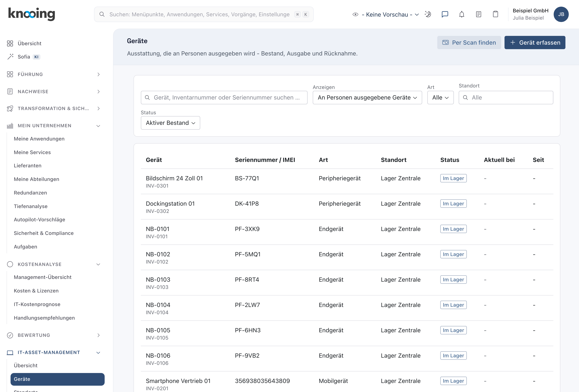The width and height of the screenshot is (579, 392).
Task: Open the Anzeigen dropdown
Action: click(367, 97)
